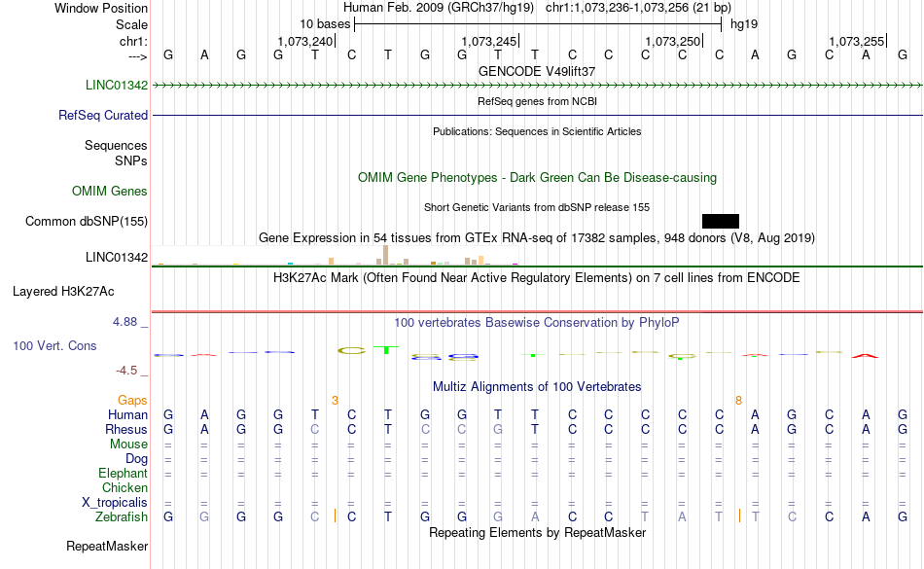Click the chr1: ruler label
This screenshot has width=924, height=569.
tap(134, 41)
